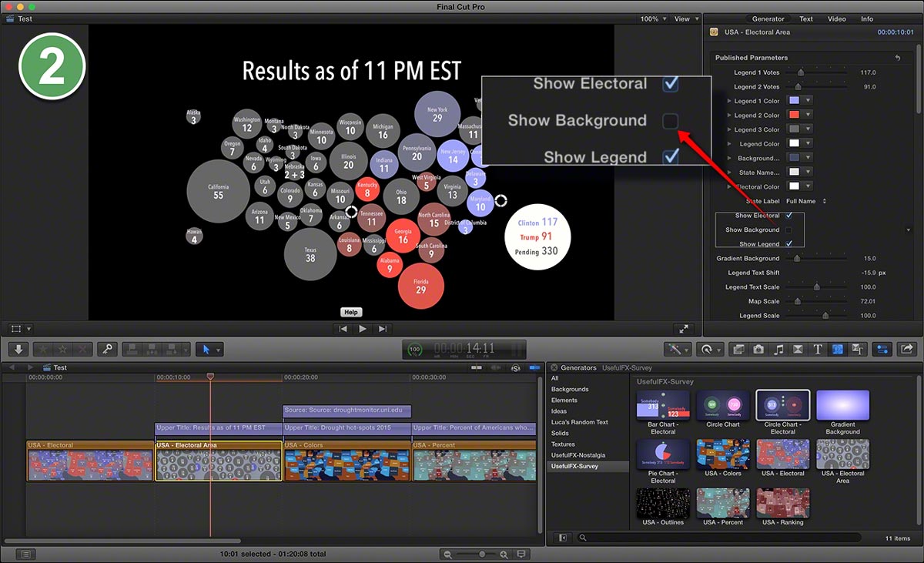Switch to the Generator inspector tab
The width and height of the screenshot is (924, 563).
coord(768,19)
